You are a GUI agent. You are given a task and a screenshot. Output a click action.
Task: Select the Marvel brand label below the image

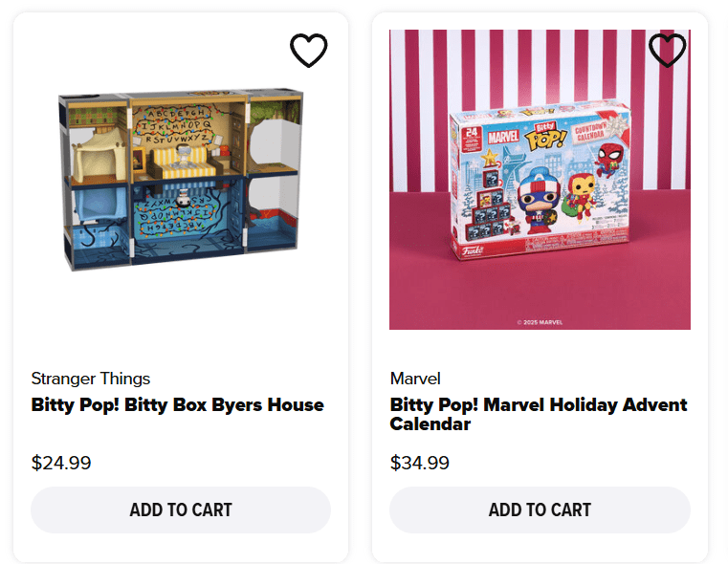[415, 379]
